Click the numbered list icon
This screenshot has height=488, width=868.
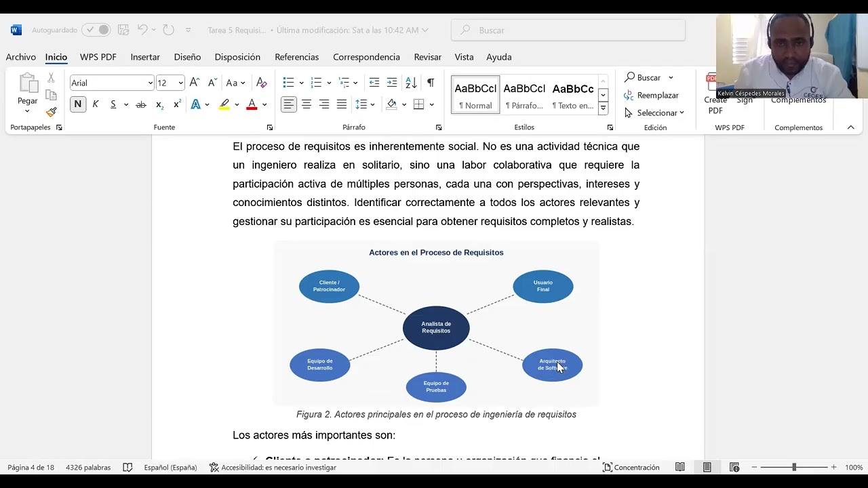click(x=316, y=83)
